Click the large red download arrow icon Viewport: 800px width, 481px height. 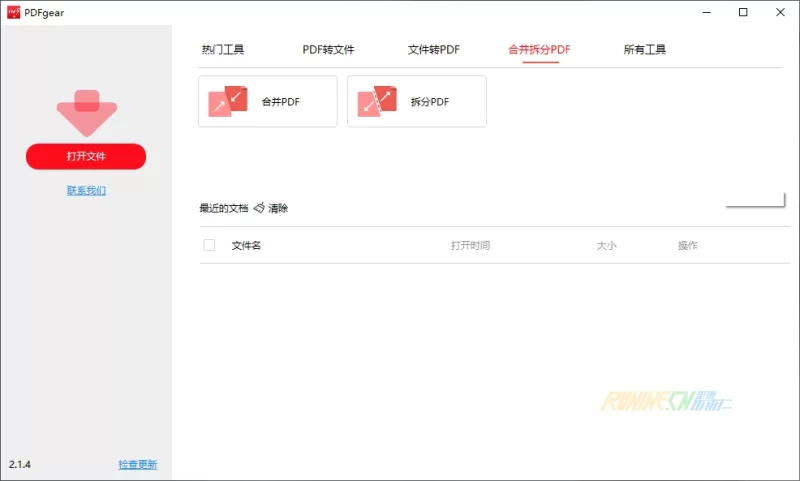(87, 112)
